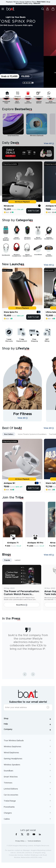Open the hamburger menu
This screenshot has width=56, height=868.
tap(3, 9)
